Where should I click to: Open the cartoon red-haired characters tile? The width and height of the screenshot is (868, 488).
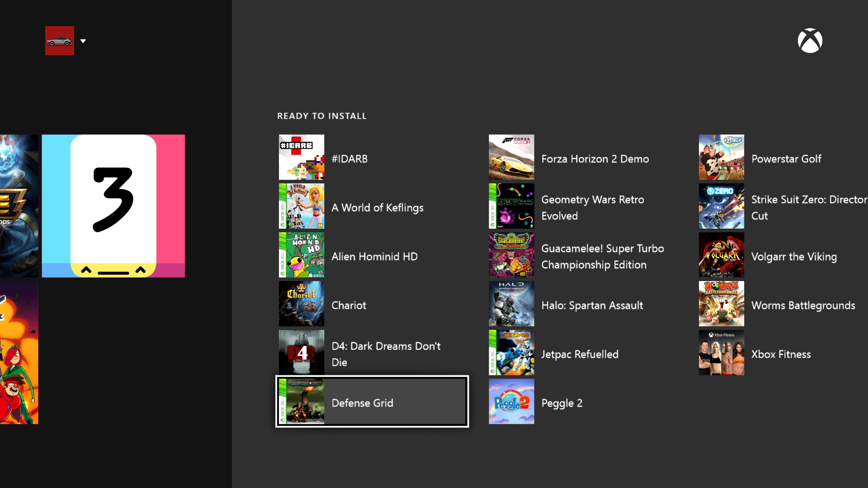tap(19, 352)
